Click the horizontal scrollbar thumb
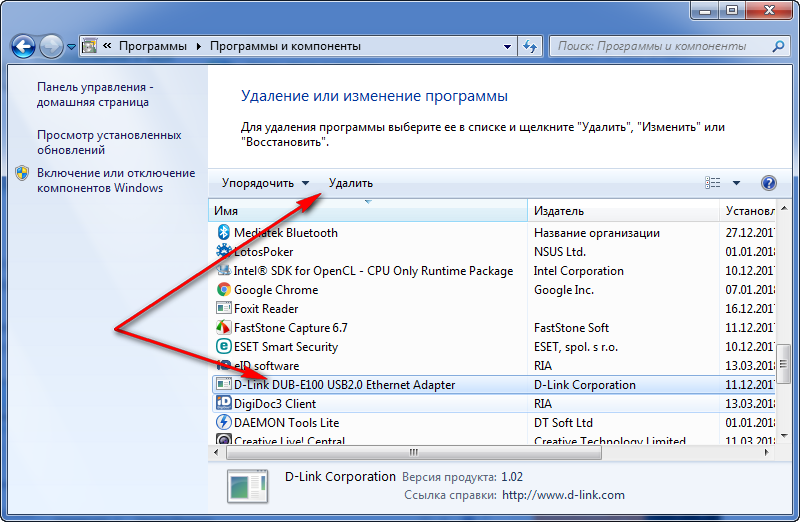This screenshot has height=522, width=800. [414, 452]
